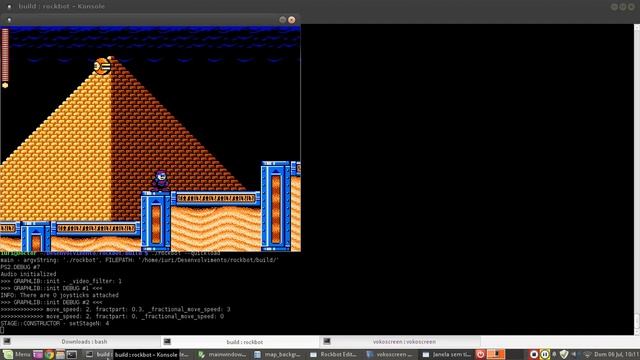Click 'INFO: There are 0 joysticks attached' line
Viewport: 640px width, 360px height.
coord(59,295)
